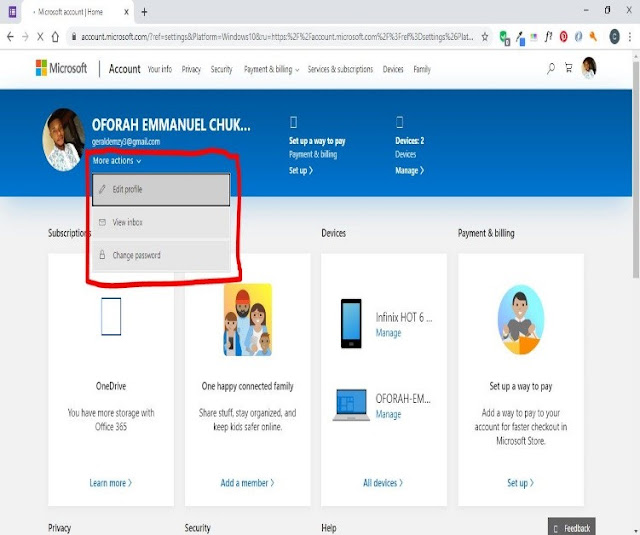Bookmark this page with the star icon
Image resolution: width=640 pixels, height=535 pixels.
(x=484, y=37)
